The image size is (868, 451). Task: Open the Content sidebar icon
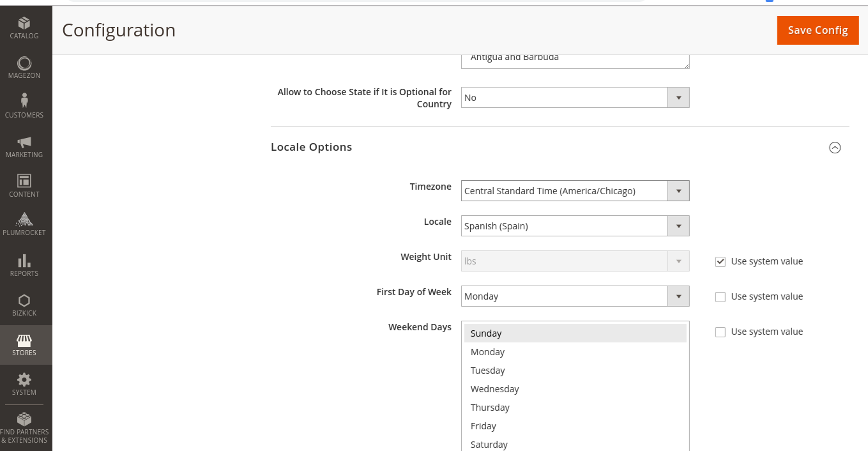24,185
